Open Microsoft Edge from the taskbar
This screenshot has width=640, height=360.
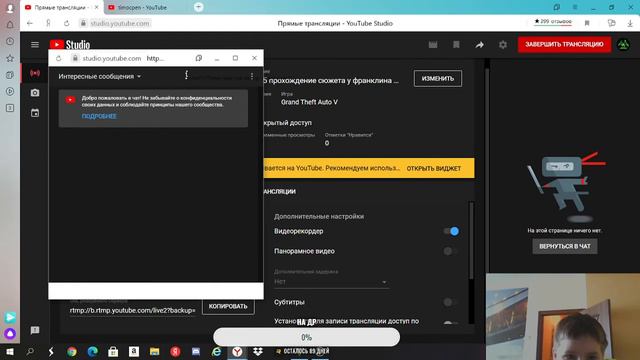coord(93,351)
